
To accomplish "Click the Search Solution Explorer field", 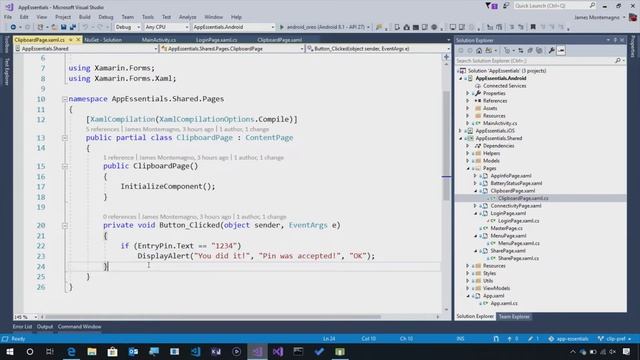I will pyautogui.click(x=540, y=61).
